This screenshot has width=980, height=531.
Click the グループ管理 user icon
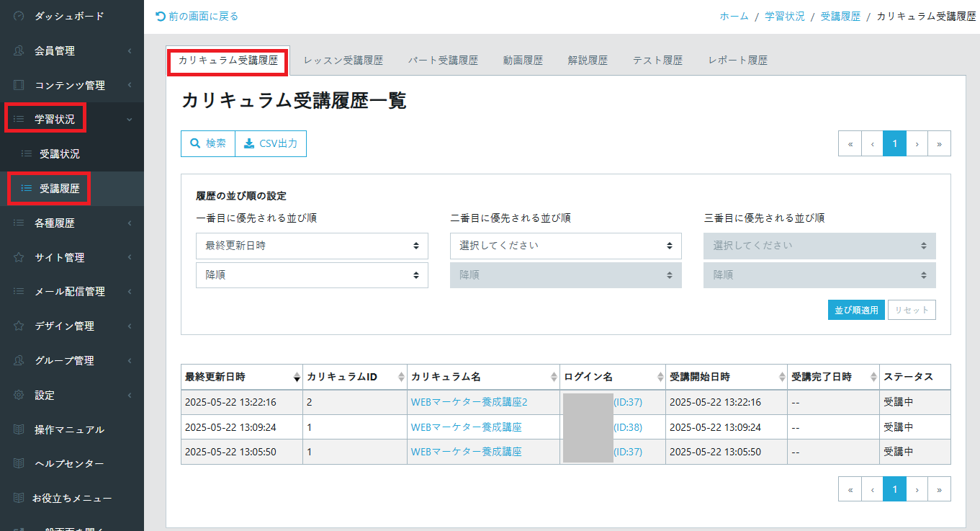19,360
